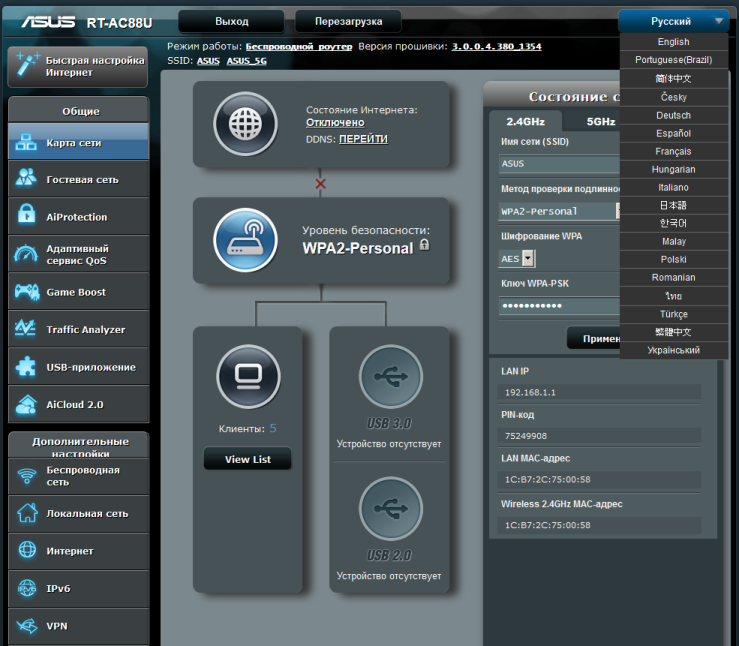Click the USB 3.0 device icon
The width and height of the screenshot is (739, 646).
point(391,376)
